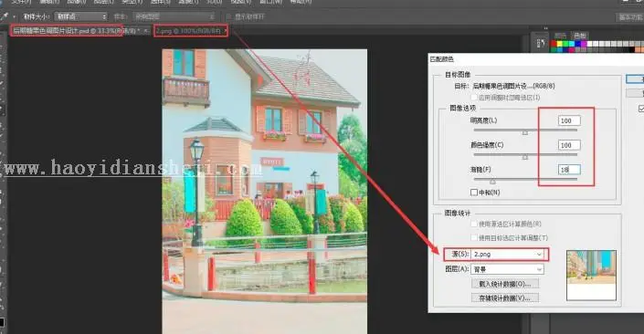644x334 pixels.
Task: Click the 渐隐(F) slider handle
Action: pyautogui.click(x=492, y=181)
